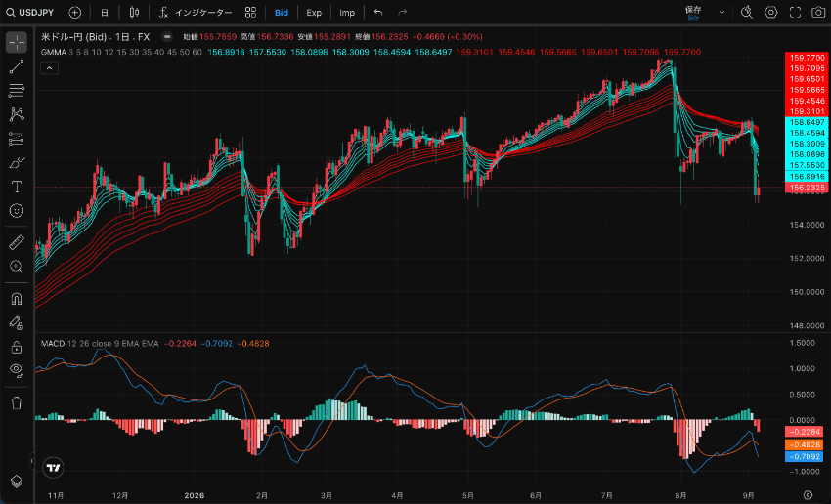Expand the save dropdown arrow

pyautogui.click(x=722, y=12)
